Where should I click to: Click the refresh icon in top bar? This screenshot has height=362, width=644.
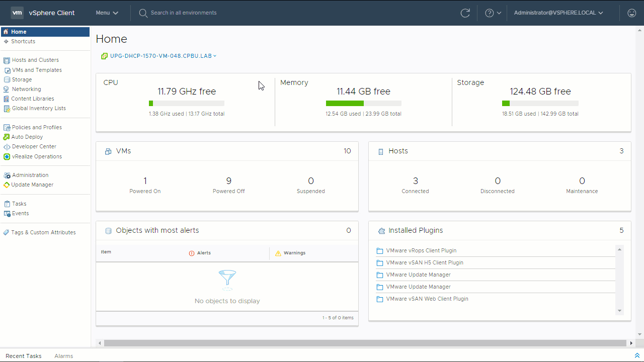click(465, 13)
